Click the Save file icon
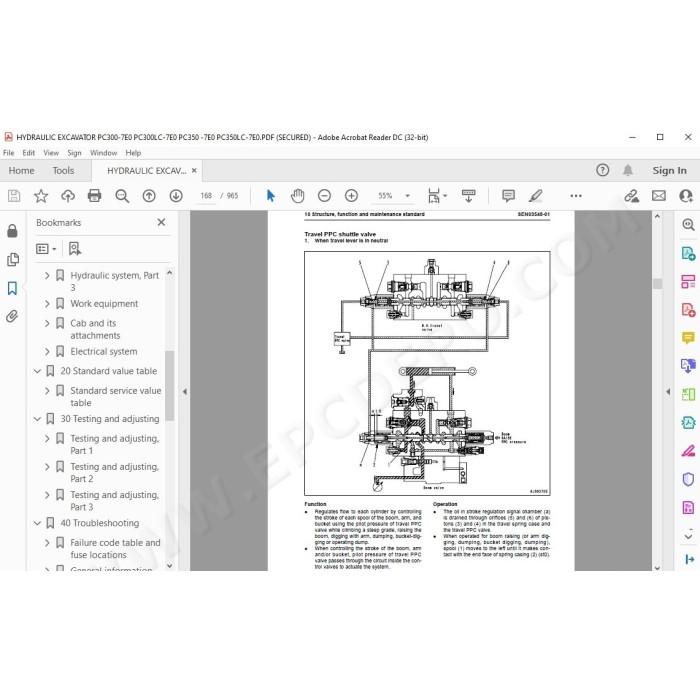 (14, 196)
